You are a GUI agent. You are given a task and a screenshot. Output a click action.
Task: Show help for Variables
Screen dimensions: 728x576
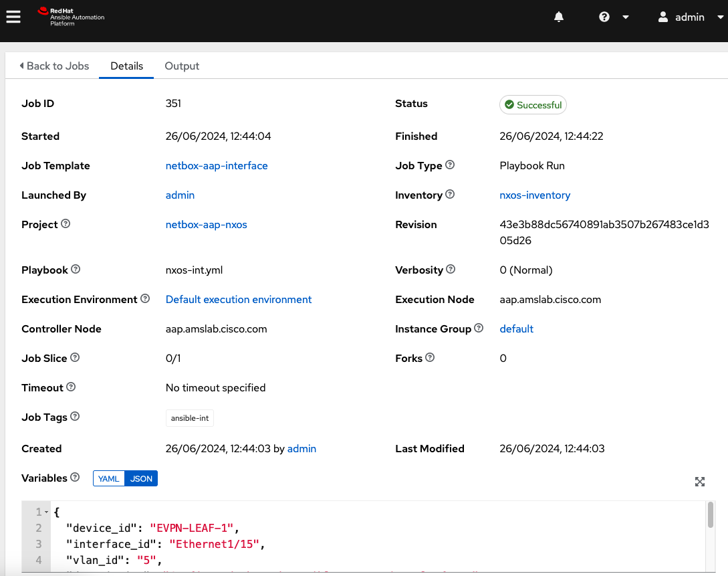pos(75,477)
